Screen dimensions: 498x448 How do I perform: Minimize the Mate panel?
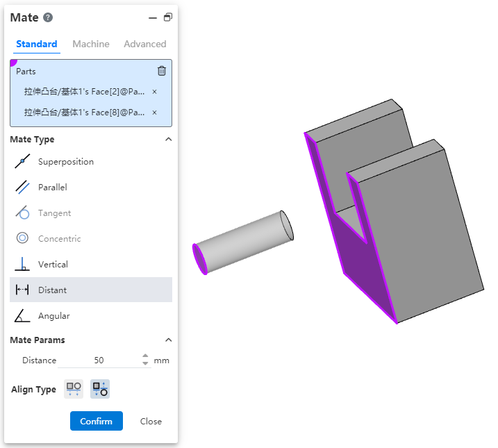(153, 18)
